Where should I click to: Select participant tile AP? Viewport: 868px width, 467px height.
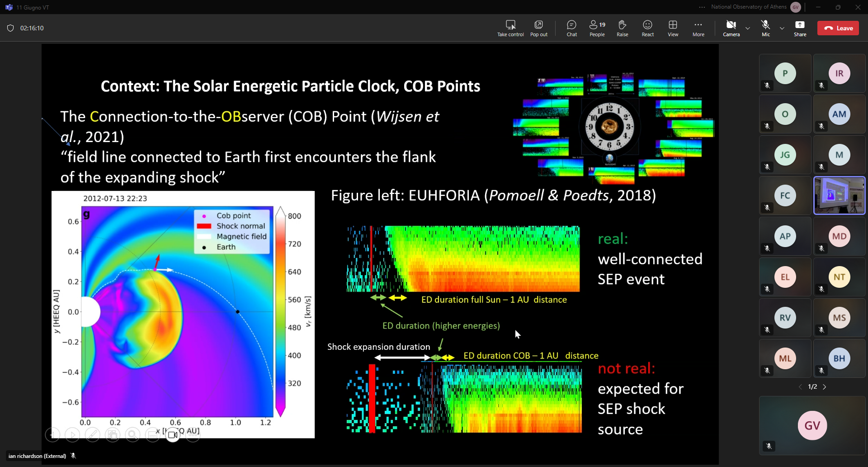point(785,236)
